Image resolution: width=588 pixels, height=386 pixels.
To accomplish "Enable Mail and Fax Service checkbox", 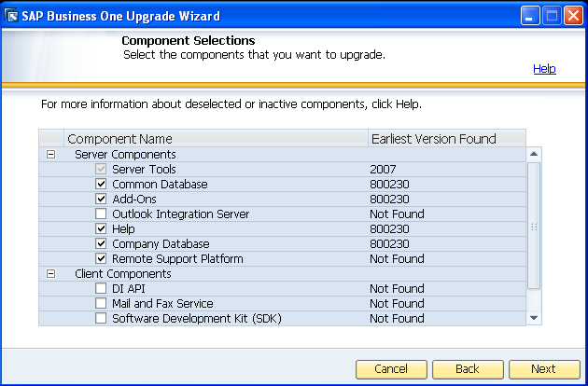I will (101, 304).
